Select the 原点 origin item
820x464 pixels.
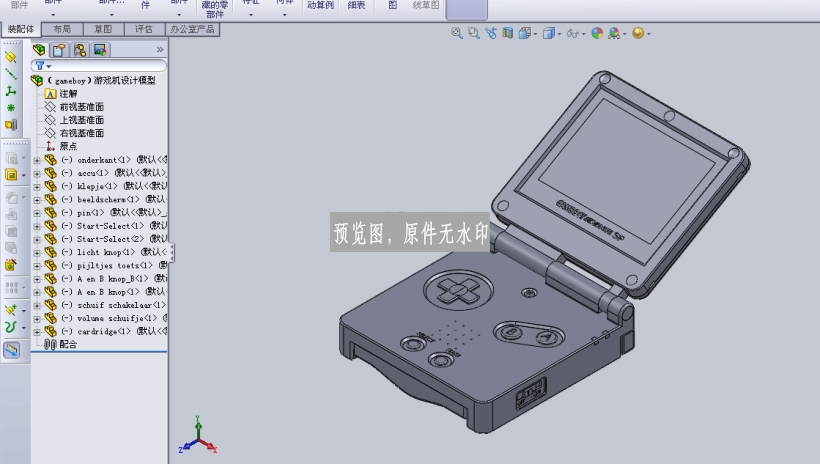(62, 146)
